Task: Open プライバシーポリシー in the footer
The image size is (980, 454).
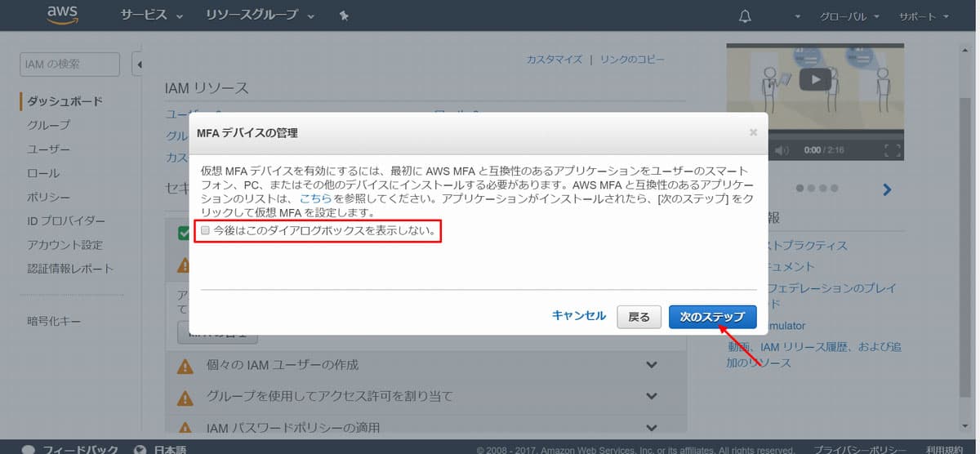Action: [860, 450]
